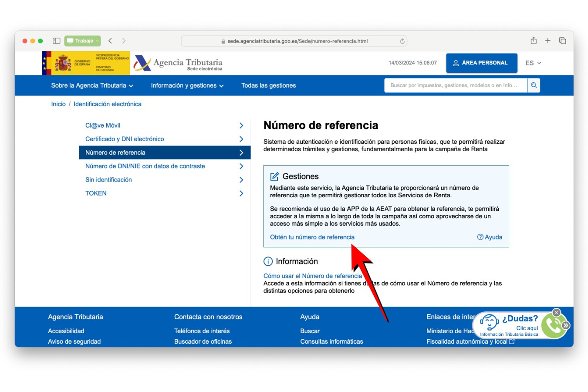Expand Sobre la Agencia Tributaria menu
Screen dimensions: 588x392
(92, 86)
